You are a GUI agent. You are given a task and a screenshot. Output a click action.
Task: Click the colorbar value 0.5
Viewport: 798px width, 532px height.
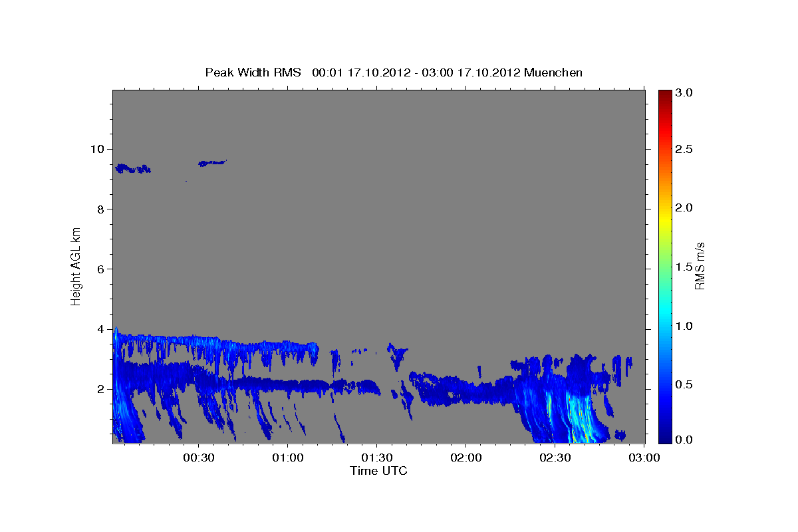tap(685, 384)
